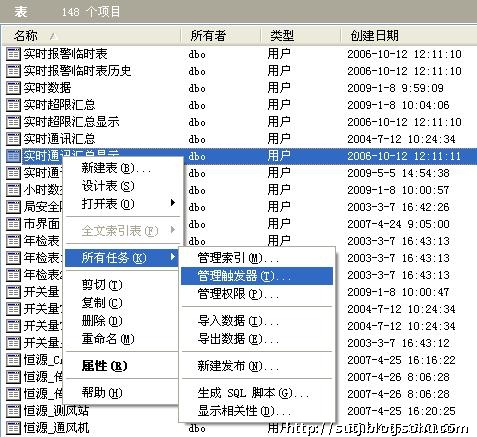Expand 打开表 (O) submenu arrow

tap(172, 203)
